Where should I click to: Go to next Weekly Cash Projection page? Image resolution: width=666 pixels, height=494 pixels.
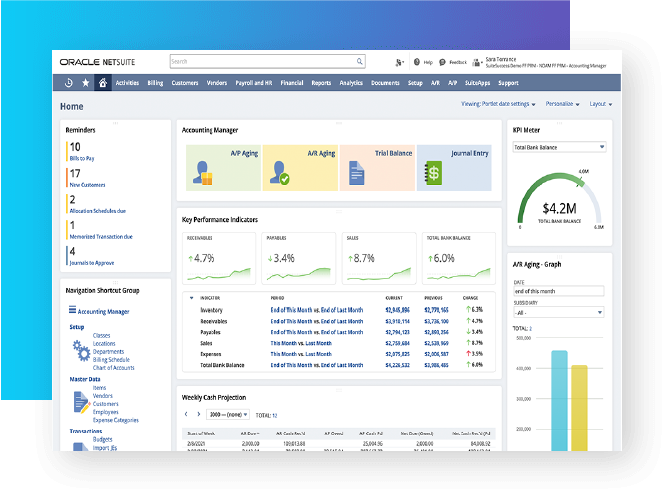201,414
